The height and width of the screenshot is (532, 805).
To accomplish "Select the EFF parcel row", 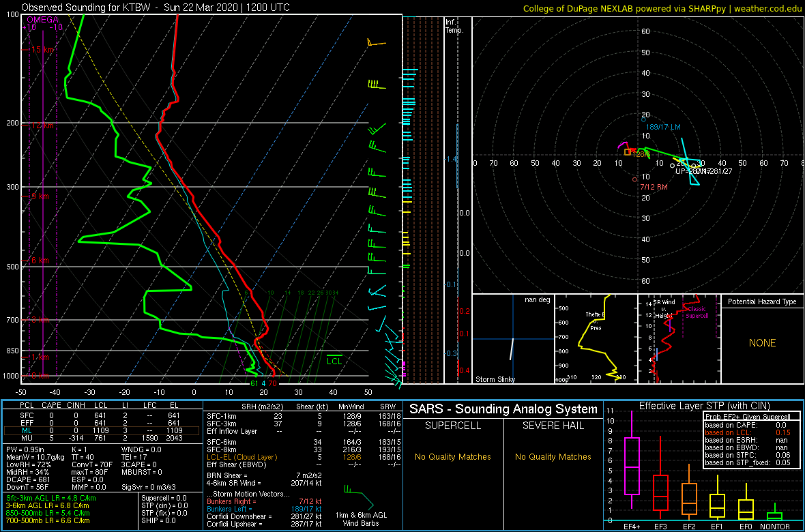I will (102, 422).
